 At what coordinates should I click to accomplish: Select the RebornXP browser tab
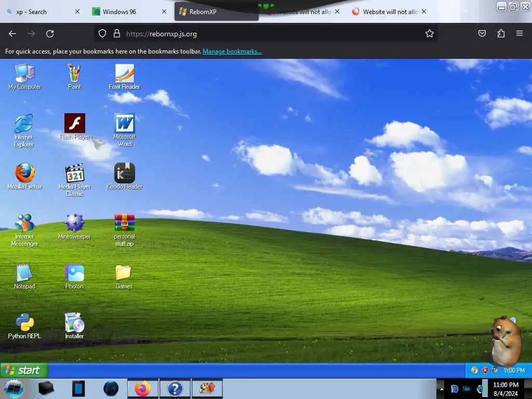[217, 12]
